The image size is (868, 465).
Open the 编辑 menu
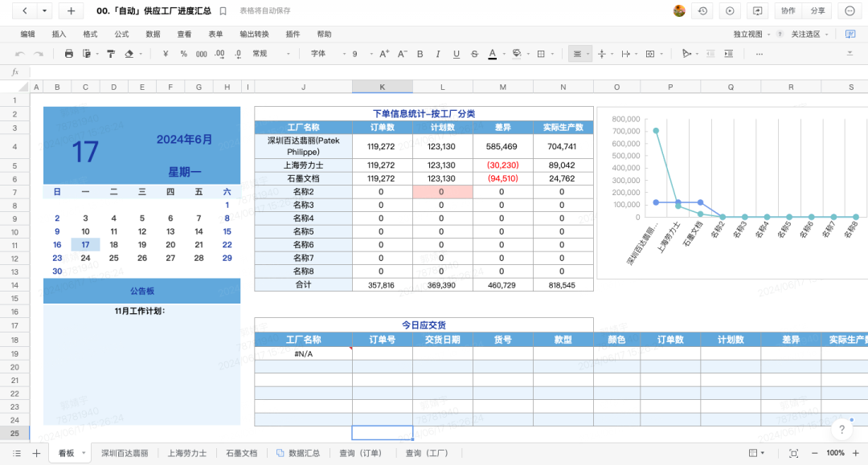pyautogui.click(x=27, y=35)
